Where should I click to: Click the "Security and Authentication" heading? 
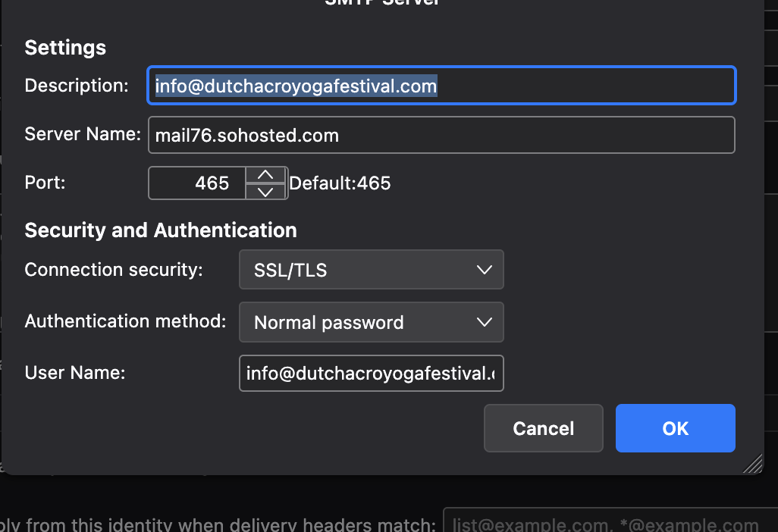(161, 230)
